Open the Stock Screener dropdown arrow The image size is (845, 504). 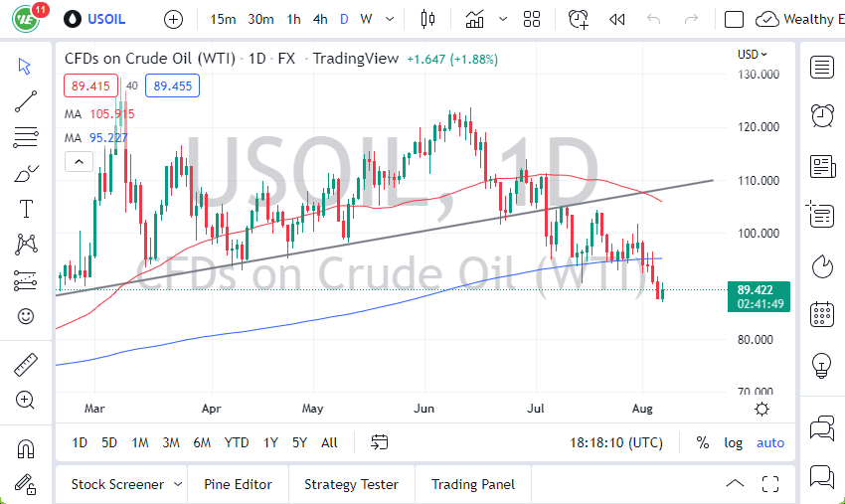(178, 484)
